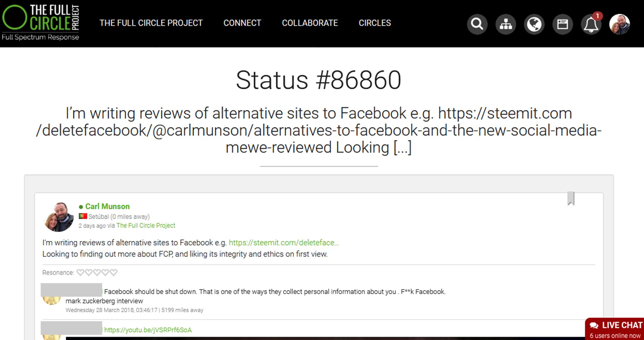This screenshot has width=644, height=340.
Task: Follow the steemit.com deletefacebook link
Action: (x=284, y=243)
